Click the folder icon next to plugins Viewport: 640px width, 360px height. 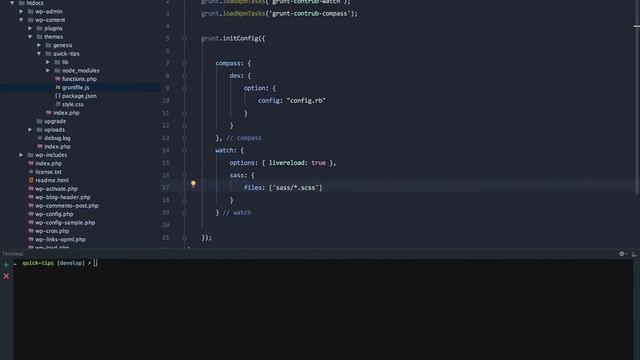tap(40, 28)
